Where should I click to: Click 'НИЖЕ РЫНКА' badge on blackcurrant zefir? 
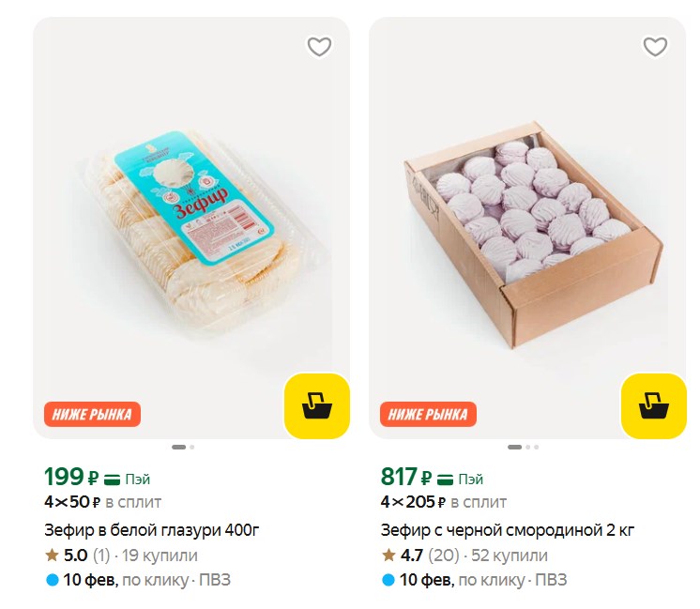(428, 414)
